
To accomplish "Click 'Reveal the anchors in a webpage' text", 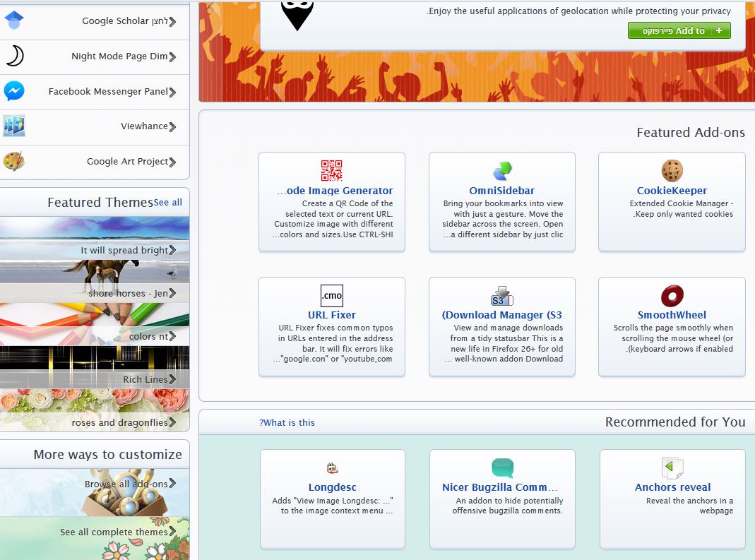I will [x=689, y=506].
